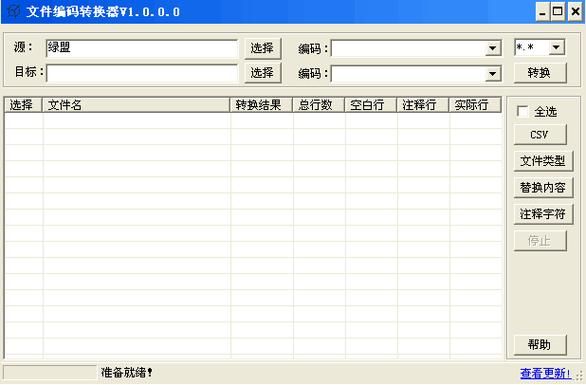This screenshot has height=385, width=586.
Task: Click the 准备就绪! status text
Action: click(x=127, y=372)
